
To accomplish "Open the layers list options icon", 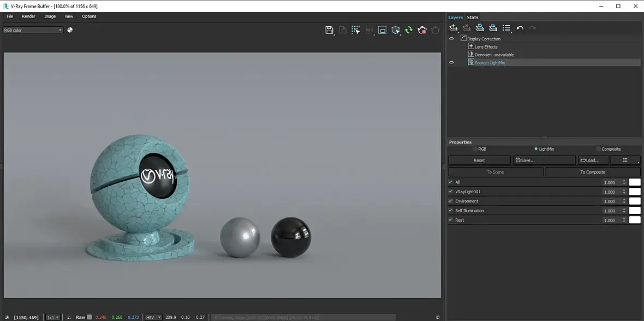I will [x=506, y=28].
